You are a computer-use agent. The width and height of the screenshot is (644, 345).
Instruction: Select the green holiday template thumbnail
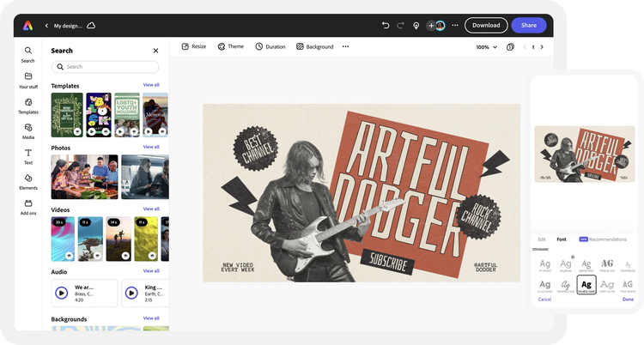[67, 115]
